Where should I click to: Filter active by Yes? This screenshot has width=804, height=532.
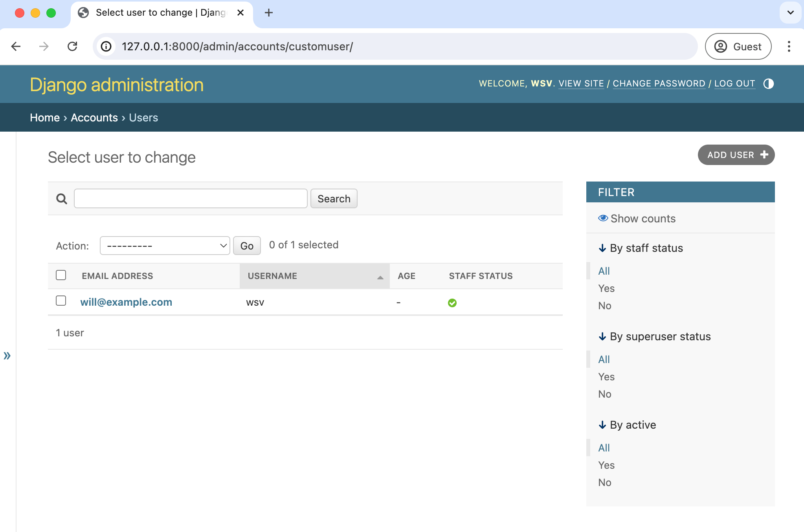pyautogui.click(x=606, y=465)
